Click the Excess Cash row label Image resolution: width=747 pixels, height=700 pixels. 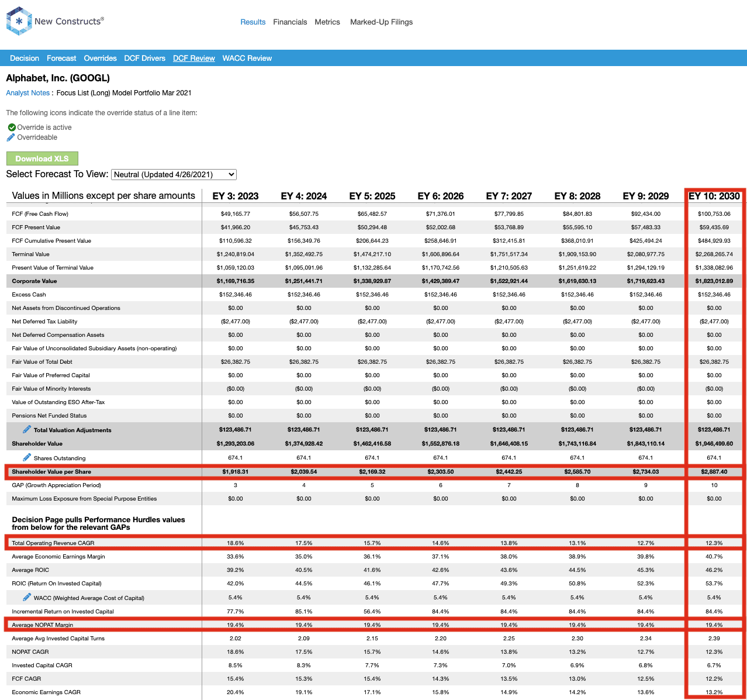pos(29,295)
